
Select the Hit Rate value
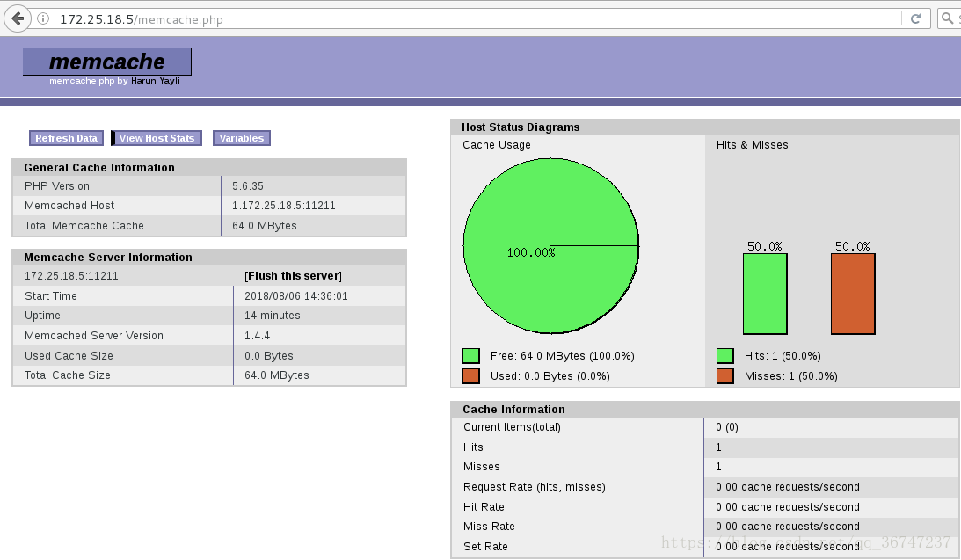pos(788,506)
